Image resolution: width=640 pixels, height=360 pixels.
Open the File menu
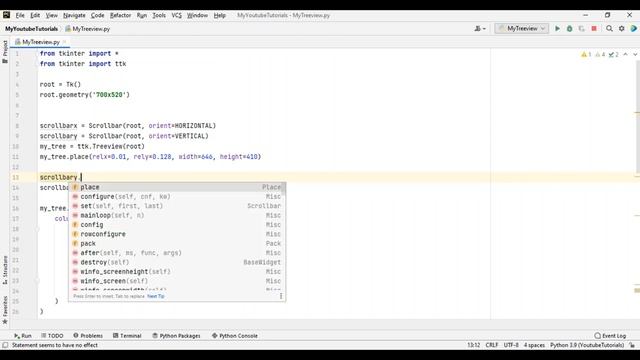coord(20,15)
